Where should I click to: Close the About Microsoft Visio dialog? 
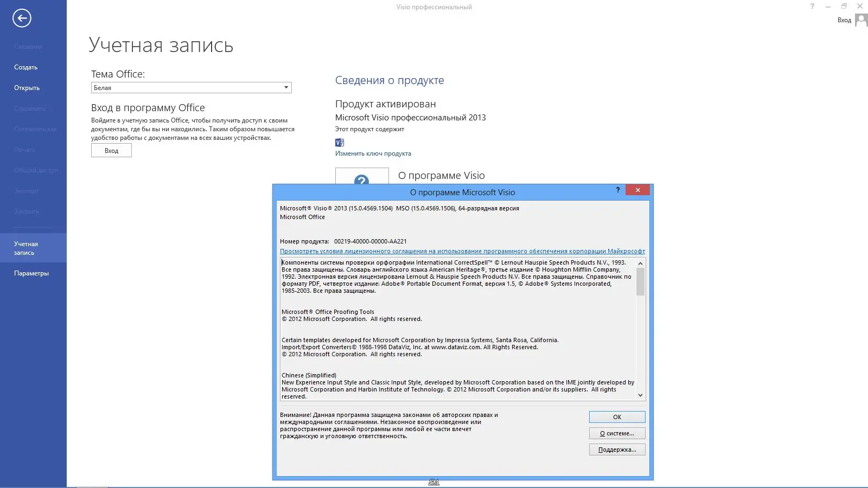[638, 190]
